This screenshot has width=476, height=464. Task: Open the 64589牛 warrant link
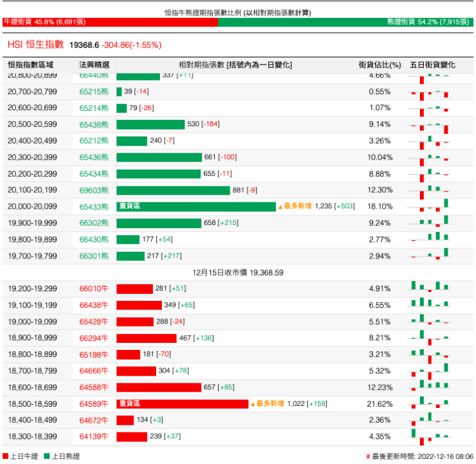[94, 404]
